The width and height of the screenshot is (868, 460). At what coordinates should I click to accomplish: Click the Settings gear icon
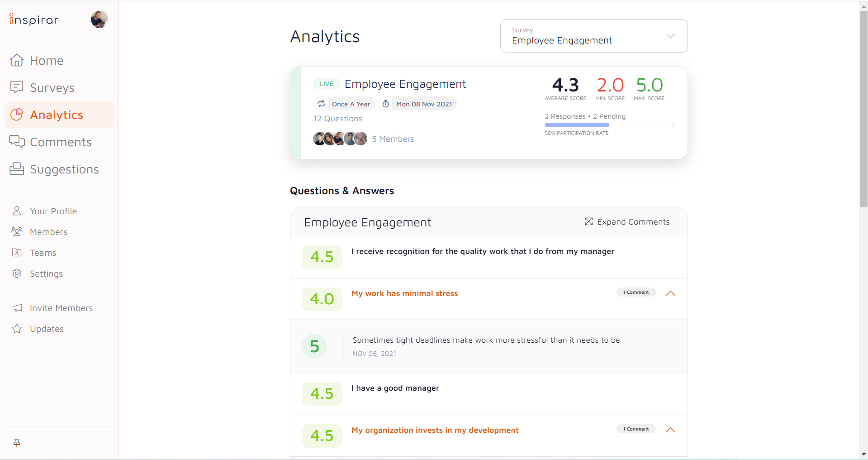tap(17, 273)
